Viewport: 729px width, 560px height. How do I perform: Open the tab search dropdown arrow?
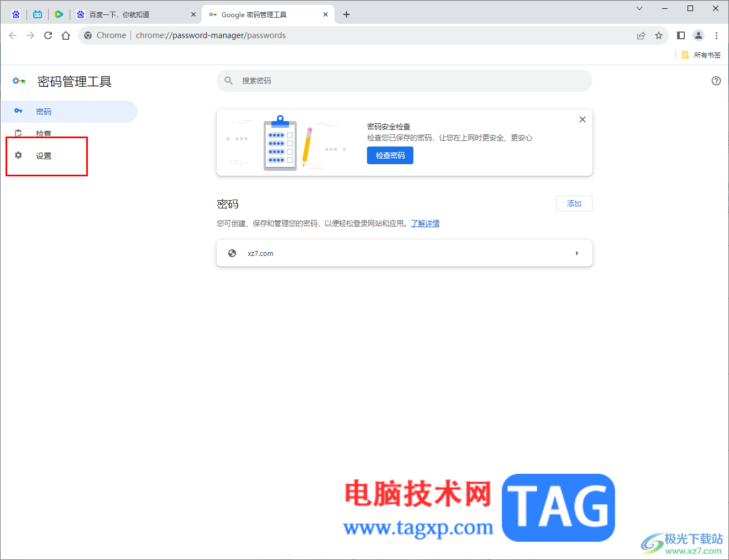coord(639,8)
